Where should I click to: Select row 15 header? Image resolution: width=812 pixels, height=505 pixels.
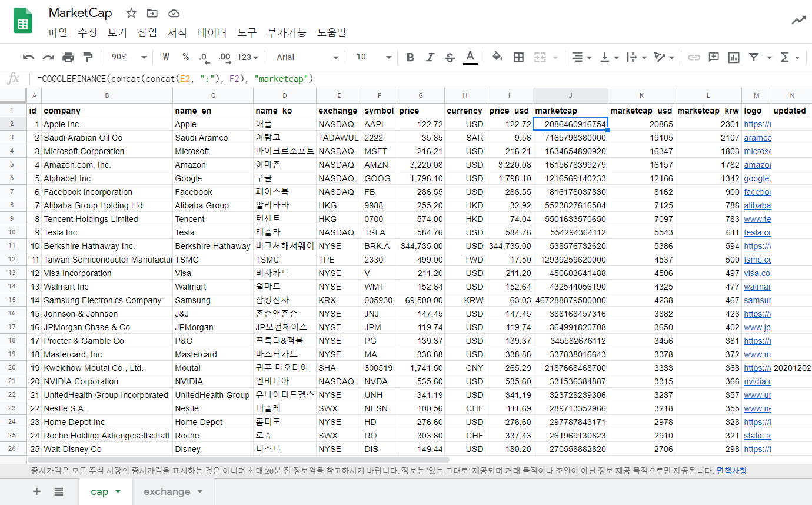tap(12, 300)
